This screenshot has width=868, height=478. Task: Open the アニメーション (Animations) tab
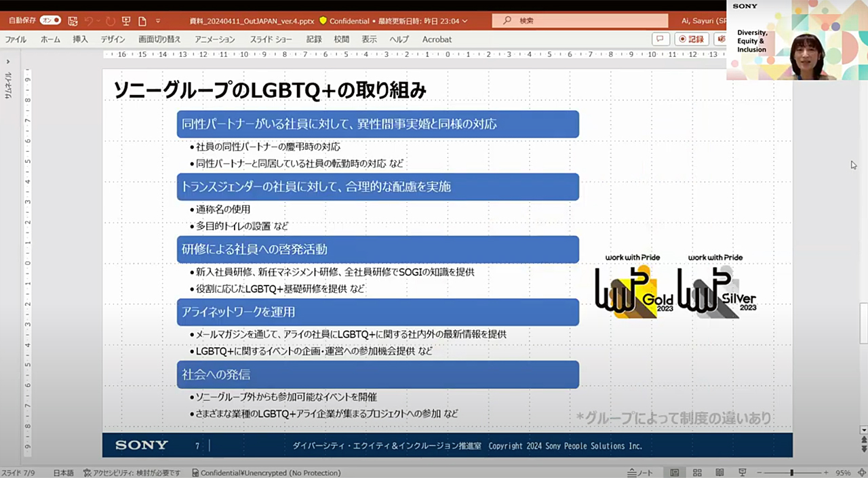click(x=214, y=39)
